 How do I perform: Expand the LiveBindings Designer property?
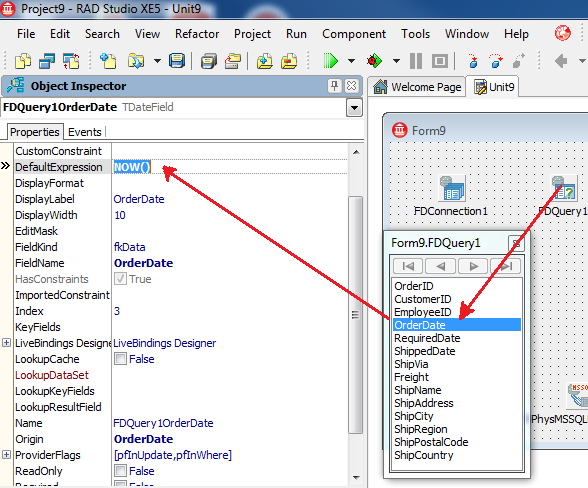[6, 342]
